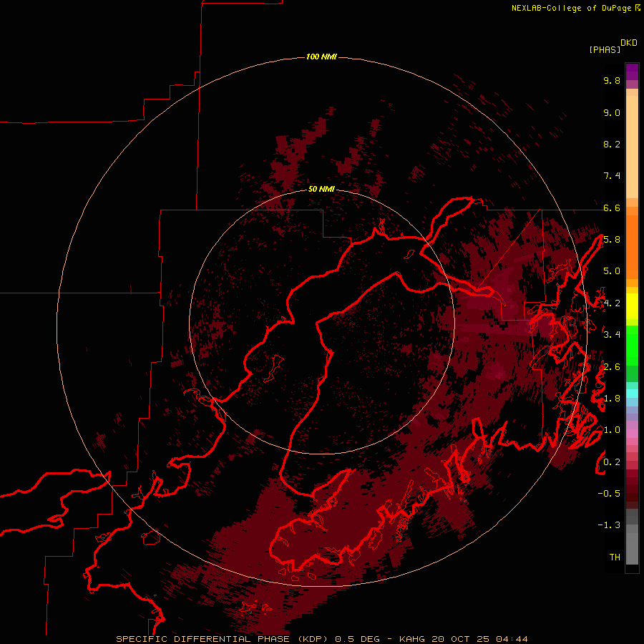Click the -1.3 scale value
Viewport: 644px width, 644px height.
pyautogui.click(x=609, y=525)
